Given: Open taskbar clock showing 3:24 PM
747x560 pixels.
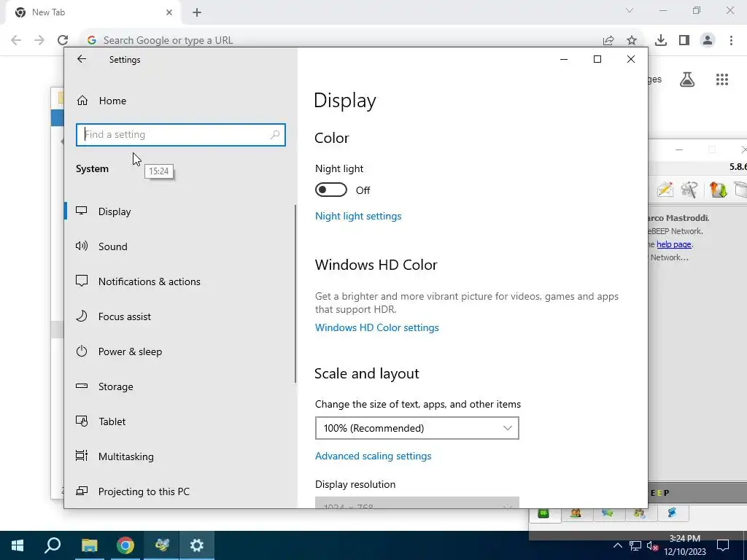Looking at the screenshot, I should (684, 545).
